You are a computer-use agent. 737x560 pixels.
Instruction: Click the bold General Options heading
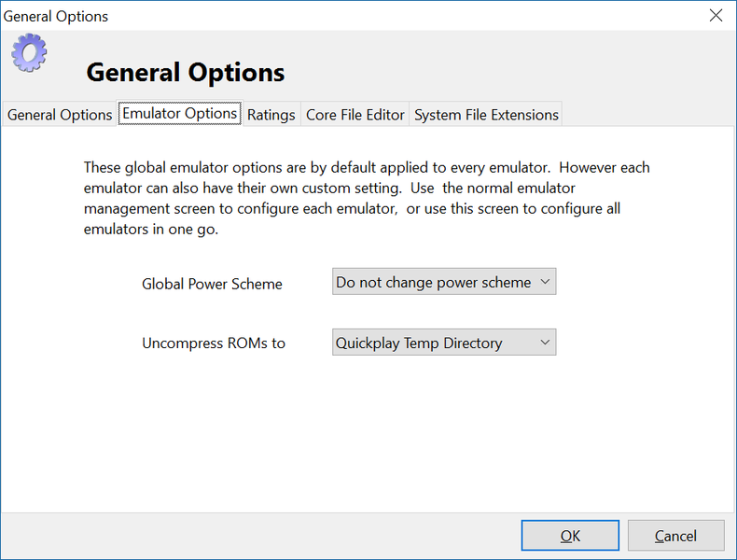click(x=186, y=73)
